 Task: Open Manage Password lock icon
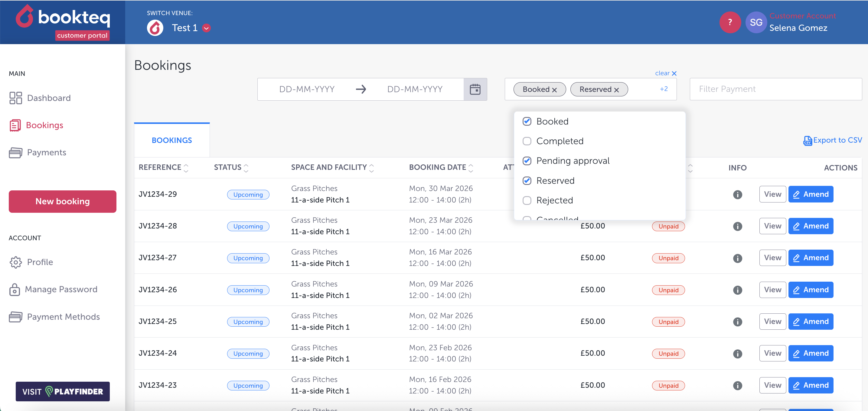pos(15,290)
